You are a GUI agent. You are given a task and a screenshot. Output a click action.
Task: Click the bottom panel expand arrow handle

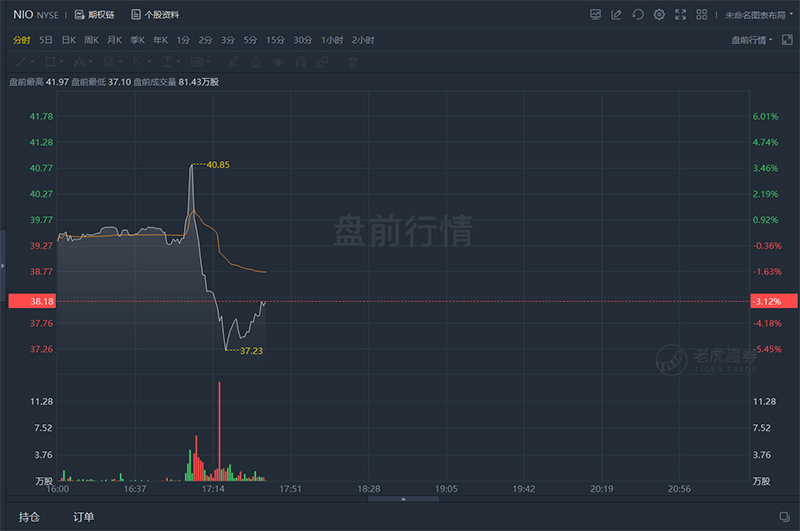pos(403,499)
